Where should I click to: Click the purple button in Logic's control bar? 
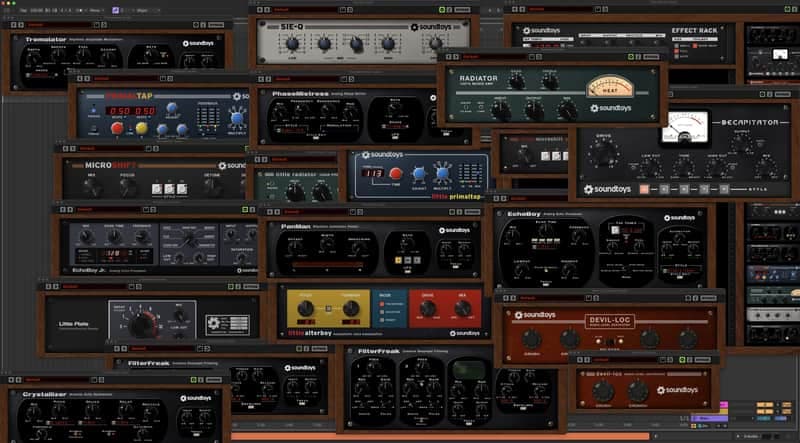pyautogui.click(x=116, y=10)
